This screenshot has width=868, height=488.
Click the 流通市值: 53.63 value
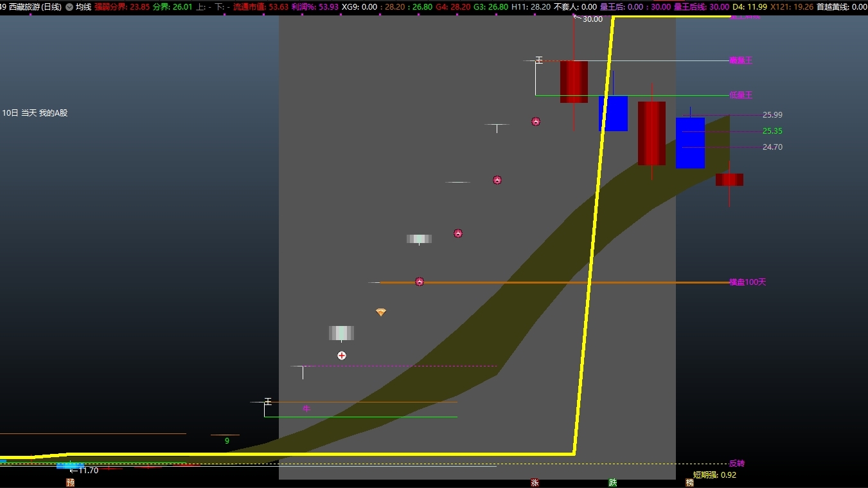(261, 7)
